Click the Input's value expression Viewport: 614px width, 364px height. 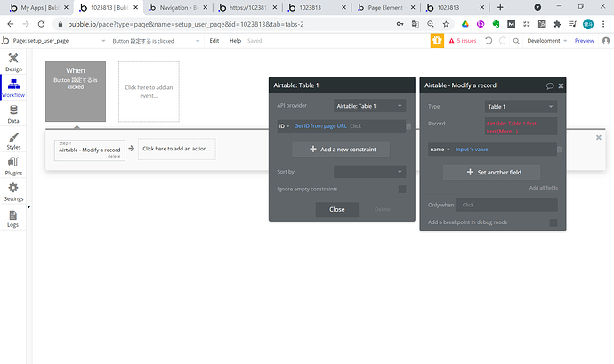[x=472, y=150]
